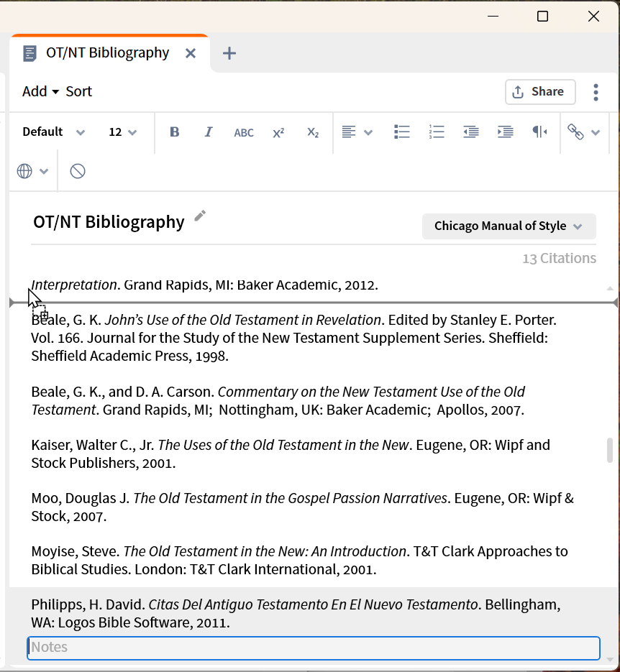
Task: Toggle text direction paragraph icon
Action: coord(539,132)
